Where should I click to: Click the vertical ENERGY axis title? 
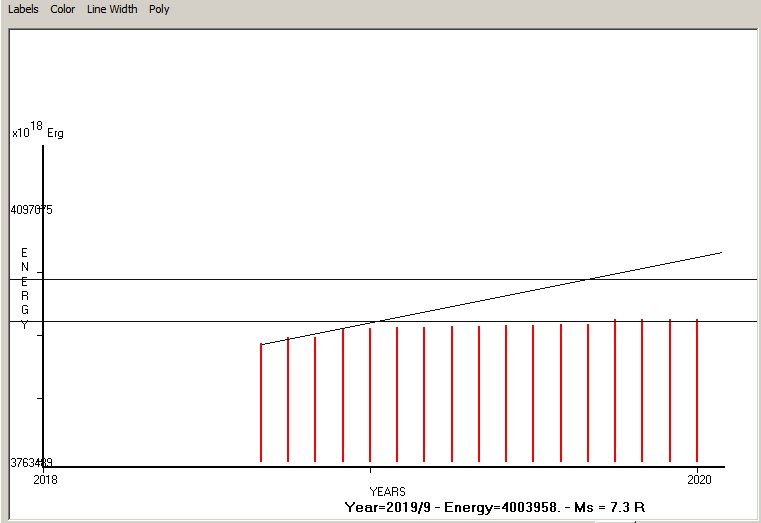[24, 289]
